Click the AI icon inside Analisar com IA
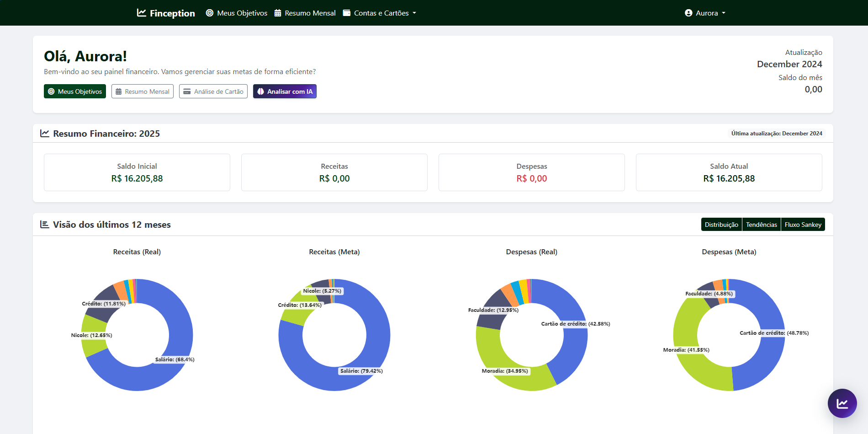The height and width of the screenshot is (434, 868). (x=261, y=91)
